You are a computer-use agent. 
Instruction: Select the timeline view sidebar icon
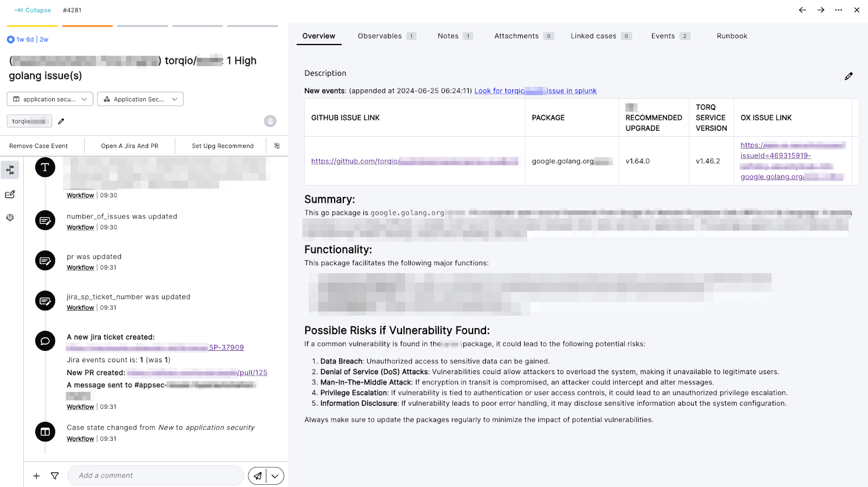(x=10, y=170)
